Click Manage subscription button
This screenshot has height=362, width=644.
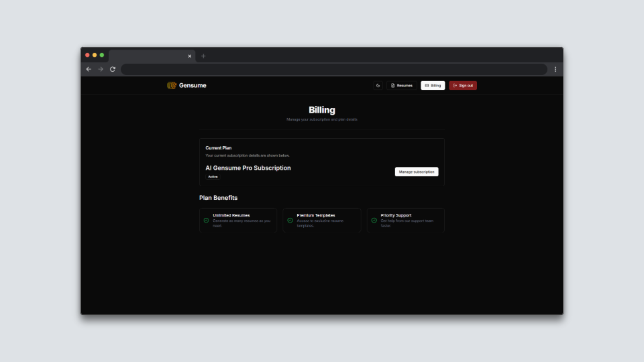pos(417,172)
